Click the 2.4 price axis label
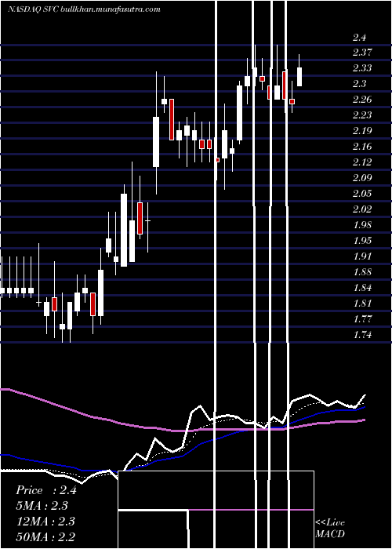 coord(359,38)
